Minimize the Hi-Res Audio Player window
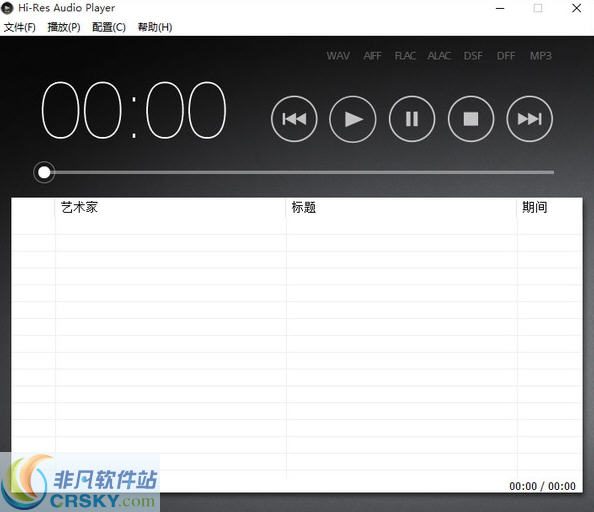The height and width of the screenshot is (512, 594). pos(500,8)
